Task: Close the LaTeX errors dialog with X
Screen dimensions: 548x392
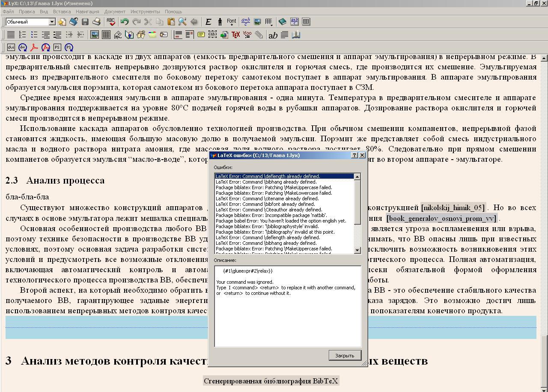Action: 362,155
